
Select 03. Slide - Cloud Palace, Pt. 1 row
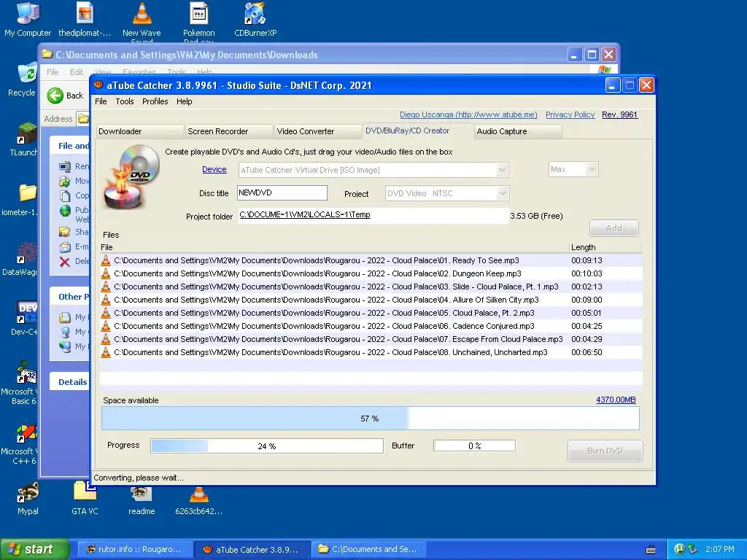pos(371,287)
